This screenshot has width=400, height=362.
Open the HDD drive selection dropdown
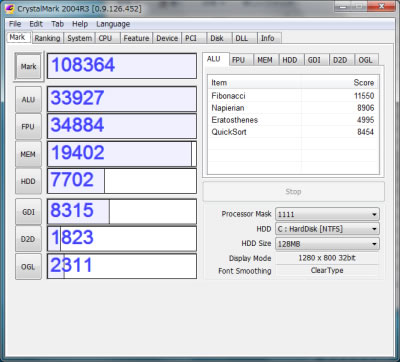point(327,229)
